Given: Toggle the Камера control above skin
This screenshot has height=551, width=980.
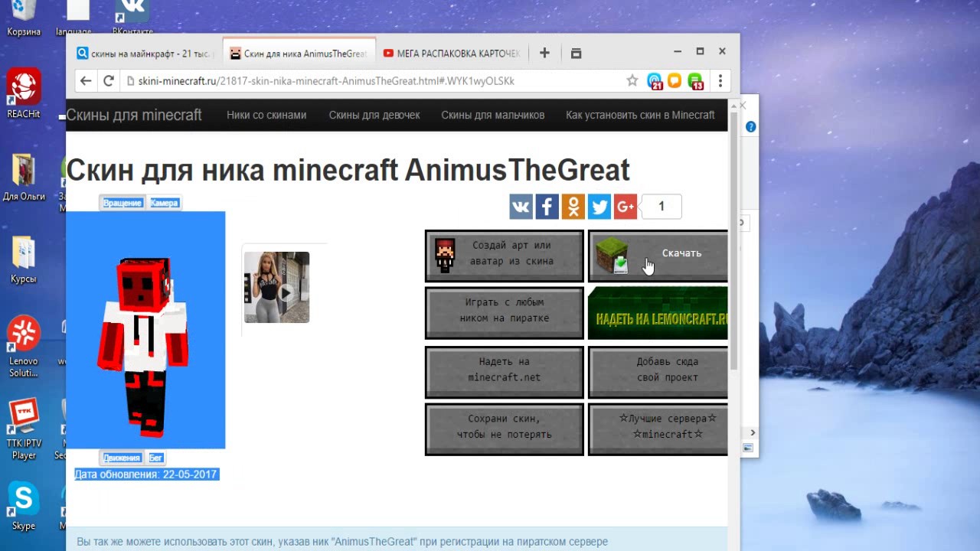Looking at the screenshot, I should [164, 203].
